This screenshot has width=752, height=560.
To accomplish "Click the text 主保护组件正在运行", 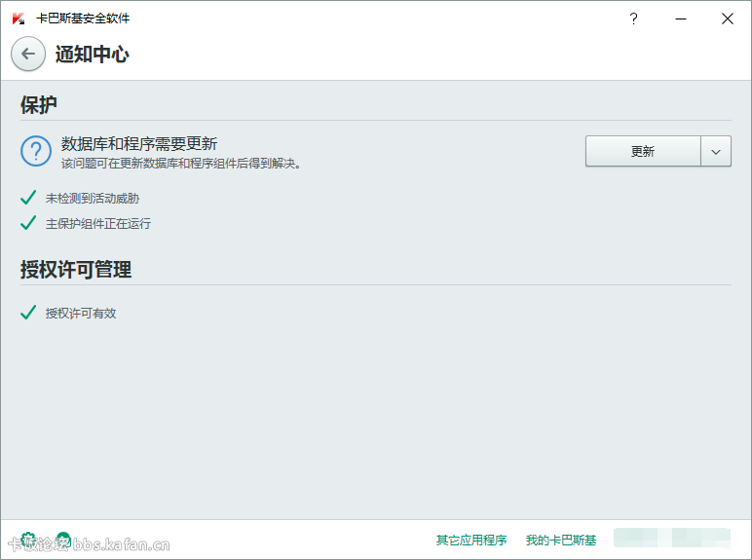I will click(x=98, y=223).
